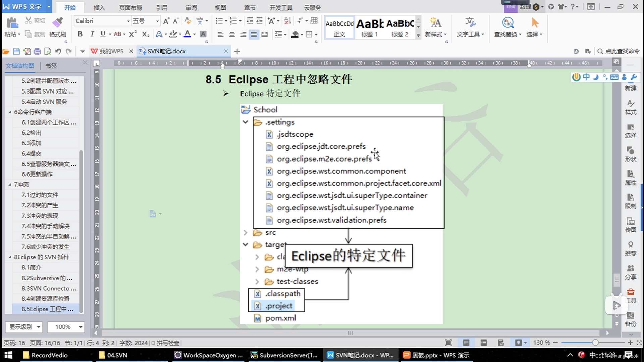The image size is (644, 362).
Task: Align paragraph text left
Action: [x=220, y=34]
